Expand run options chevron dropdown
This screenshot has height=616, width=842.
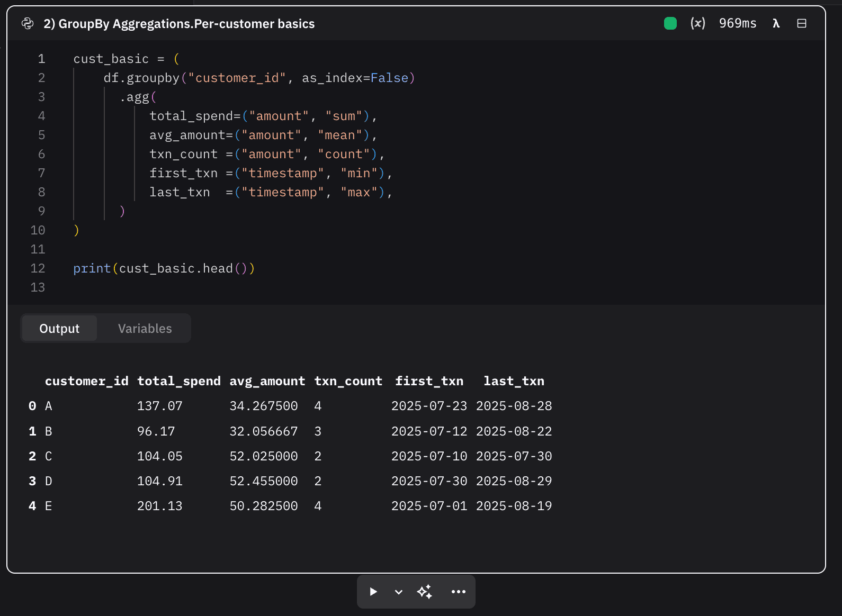[x=399, y=592]
